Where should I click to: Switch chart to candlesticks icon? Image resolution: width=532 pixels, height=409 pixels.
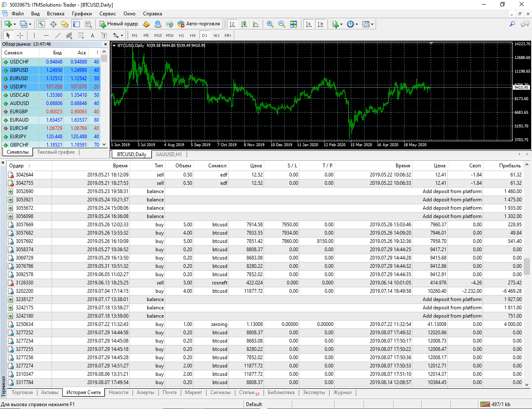[244, 24]
